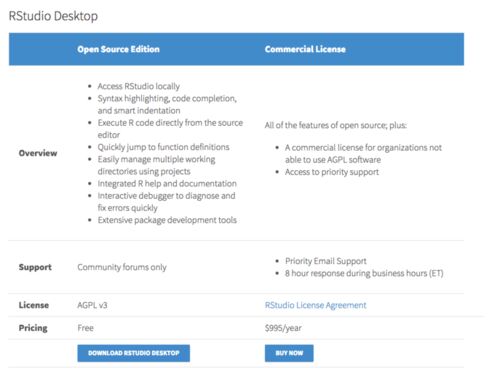Select the Open Source Edition column header

[x=118, y=49]
